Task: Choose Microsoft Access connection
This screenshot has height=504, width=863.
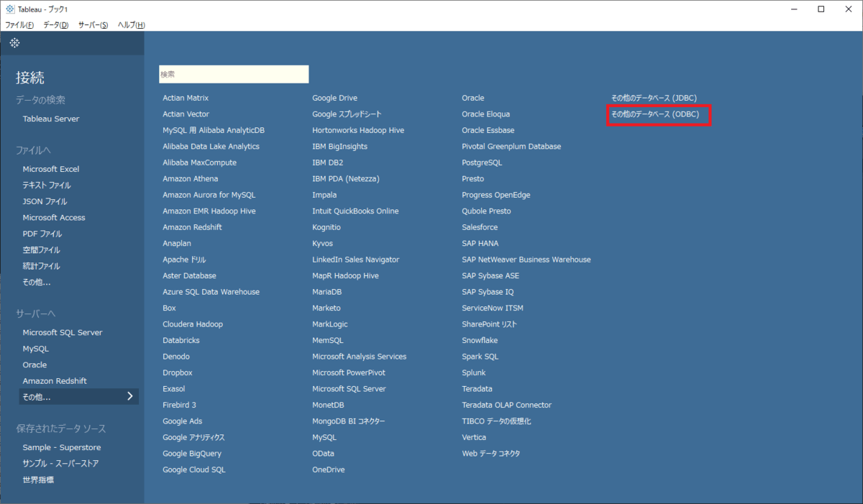Action: [54, 218]
